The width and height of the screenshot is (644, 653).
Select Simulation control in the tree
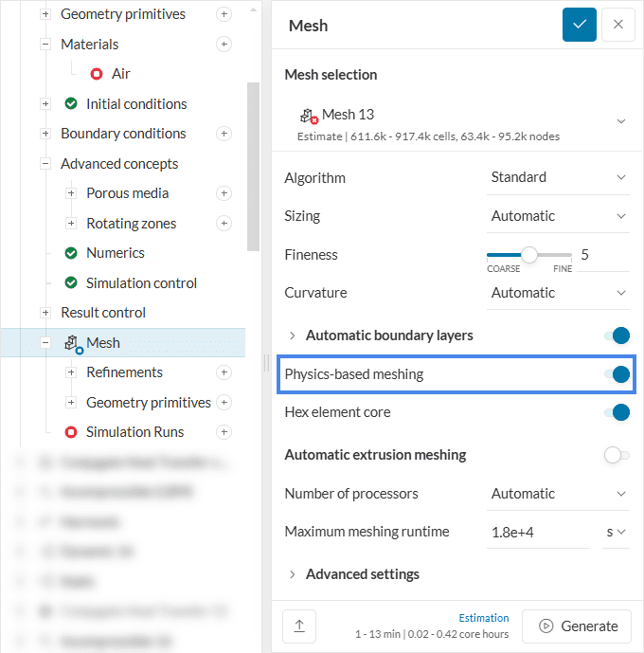141,283
